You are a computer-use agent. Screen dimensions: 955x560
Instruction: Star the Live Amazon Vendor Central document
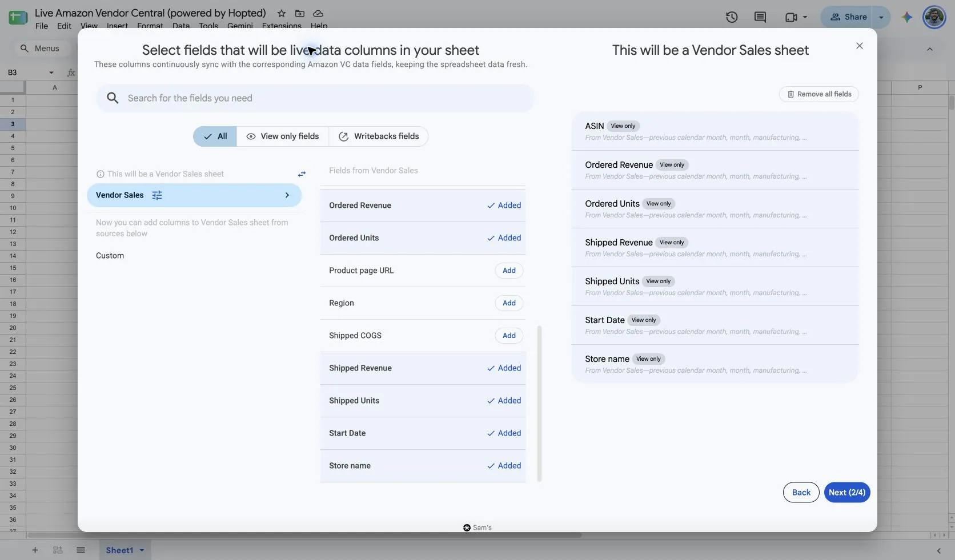pyautogui.click(x=282, y=13)
